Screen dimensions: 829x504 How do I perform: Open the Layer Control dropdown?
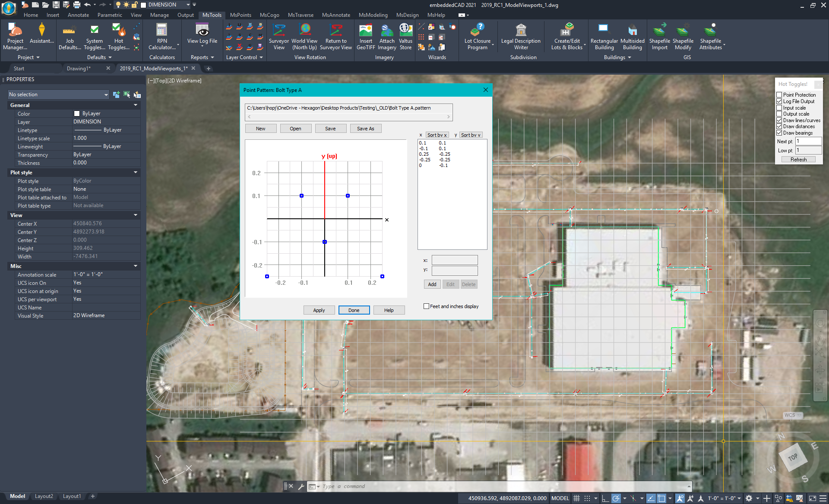pyautogui.click(x=244, y=57)
